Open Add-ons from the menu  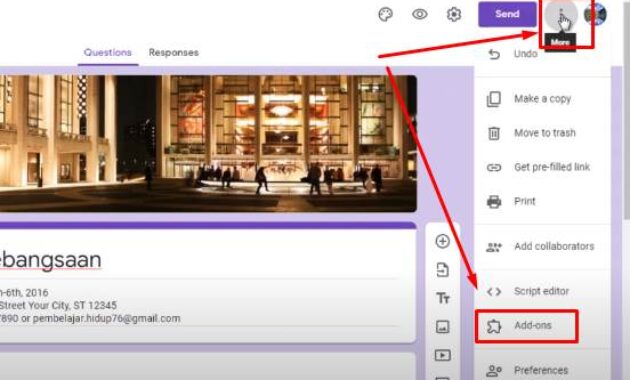[x=542, y=325]
